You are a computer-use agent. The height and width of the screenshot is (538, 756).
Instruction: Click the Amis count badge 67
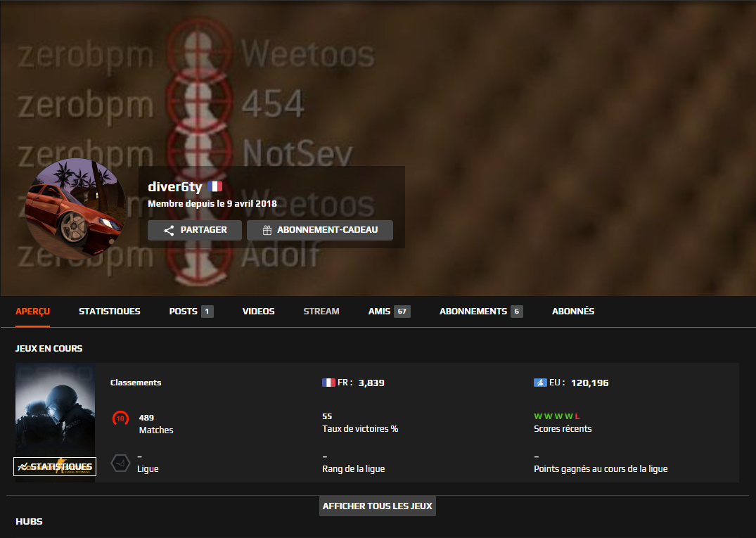point(402,312)
